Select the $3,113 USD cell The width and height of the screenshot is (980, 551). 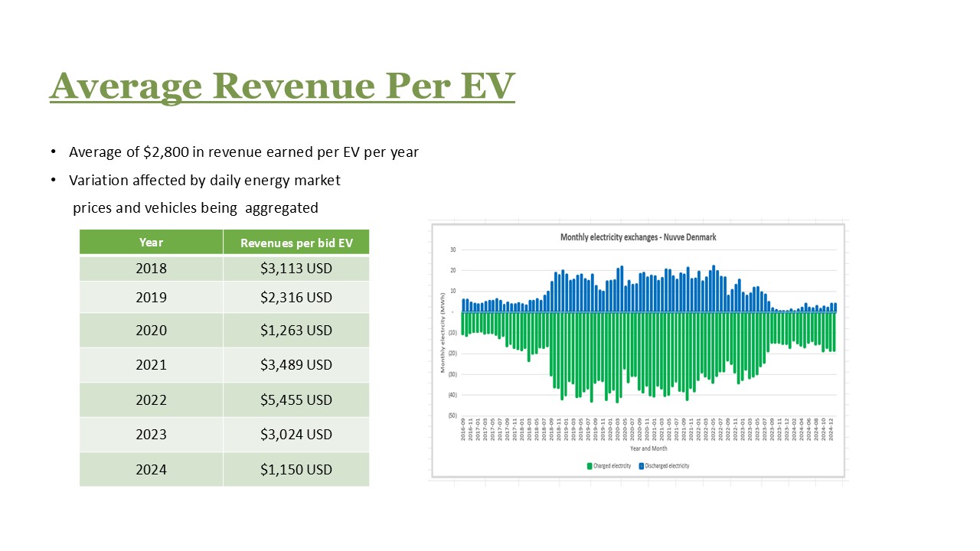[x=296, y=269]
